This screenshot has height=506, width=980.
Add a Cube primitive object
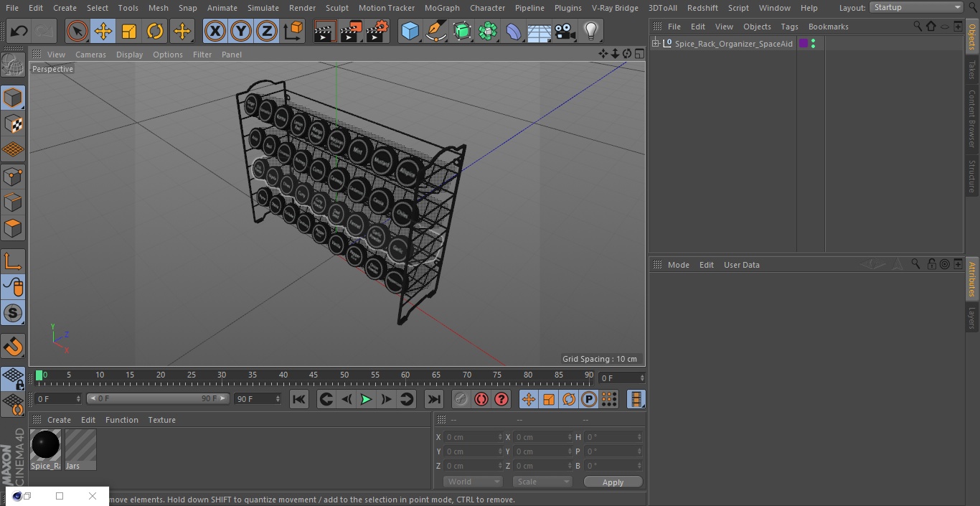(x=410, y=31)
